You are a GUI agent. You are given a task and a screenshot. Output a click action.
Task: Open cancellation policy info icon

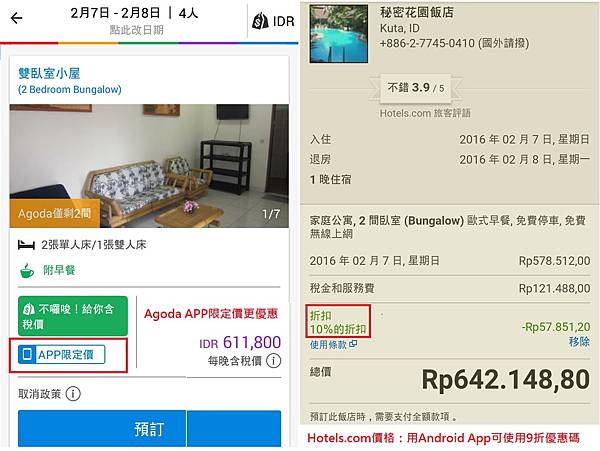point(73,394)
